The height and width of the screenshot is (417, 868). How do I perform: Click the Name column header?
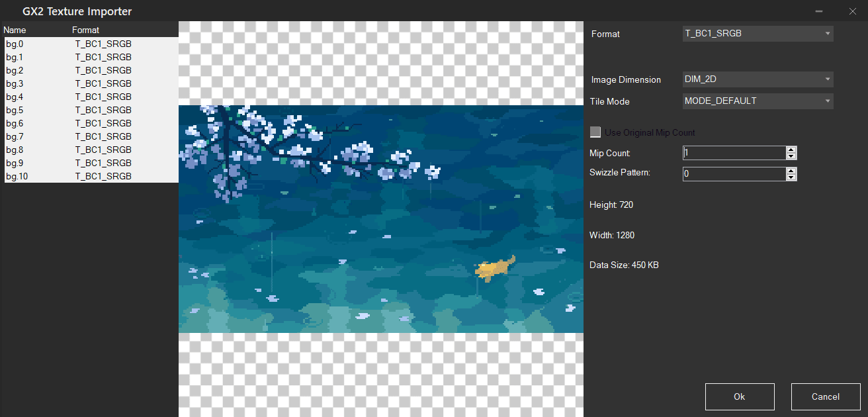click(15, 30)
